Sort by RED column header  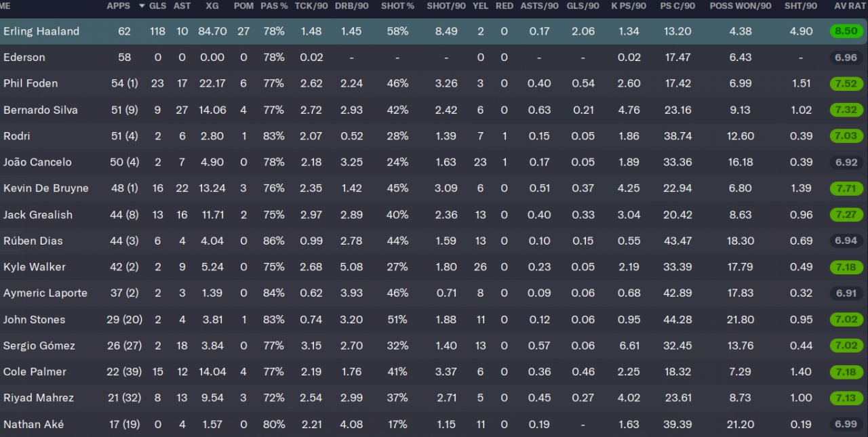tap(504, 6)
